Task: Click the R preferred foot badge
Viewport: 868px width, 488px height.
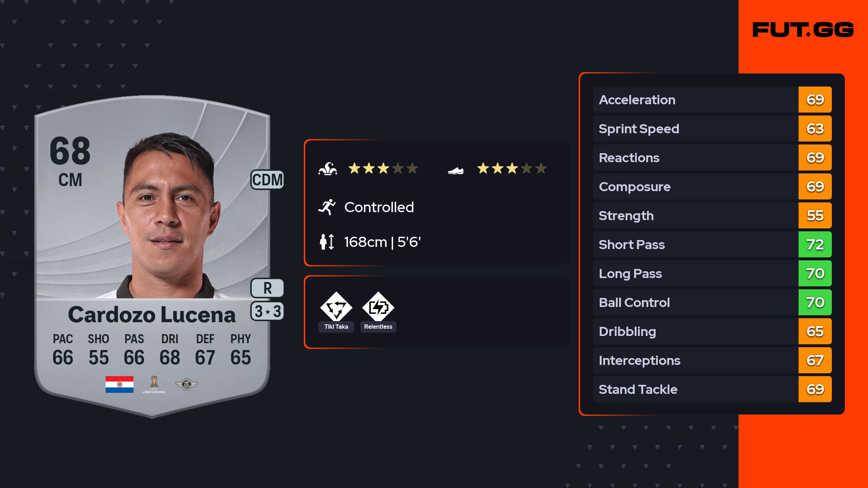Action: [x=267, y=288]
